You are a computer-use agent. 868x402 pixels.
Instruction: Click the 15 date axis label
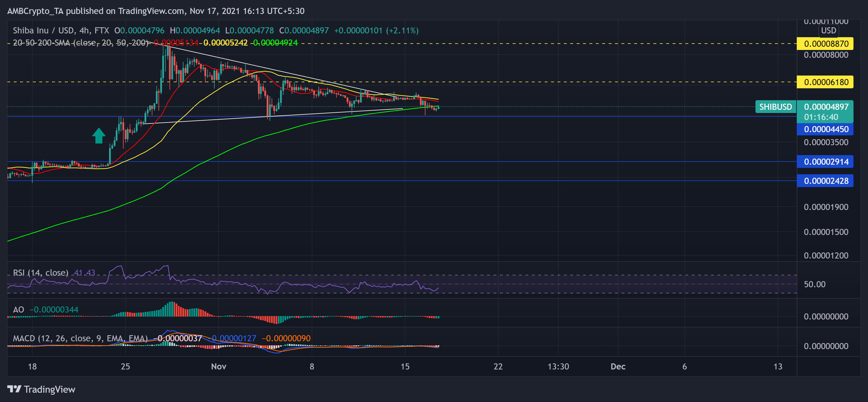pyautogui.click(x=405, y=366)
